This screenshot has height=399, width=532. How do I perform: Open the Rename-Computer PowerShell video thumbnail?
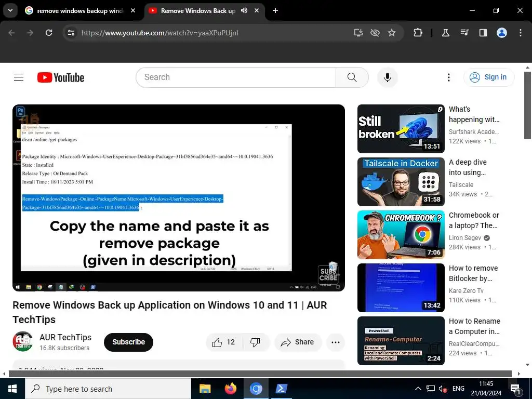click(x=401, y=341)
